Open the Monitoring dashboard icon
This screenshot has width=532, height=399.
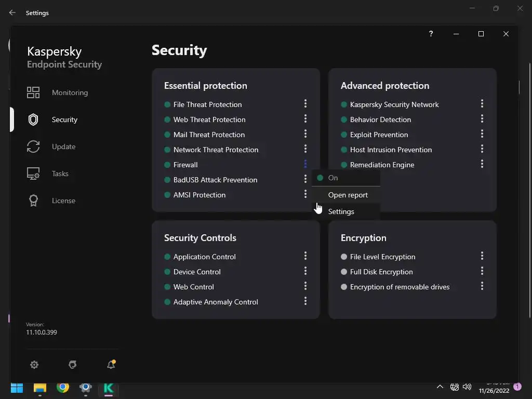click(33, 92)
